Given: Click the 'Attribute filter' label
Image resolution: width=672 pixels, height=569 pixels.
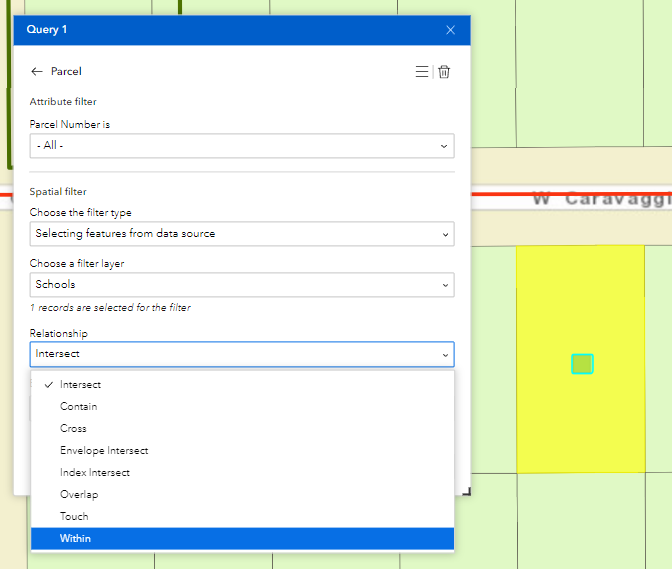Looking at the screenshot, I should [x=63, y=102].
